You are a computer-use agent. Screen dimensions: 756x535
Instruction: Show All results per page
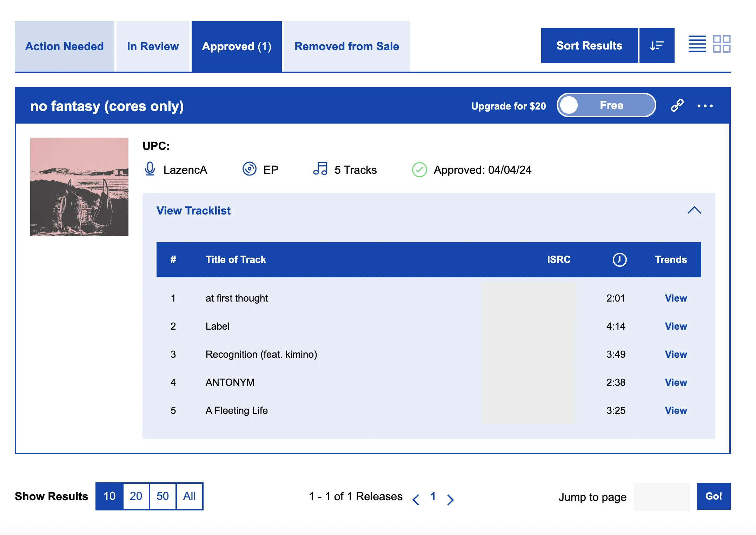click(x=190, y=496)
